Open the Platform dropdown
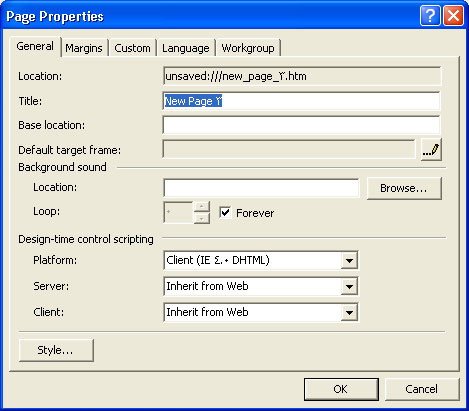Image resolution: width=469 pixels, height=411 pixels. [349, 260]
